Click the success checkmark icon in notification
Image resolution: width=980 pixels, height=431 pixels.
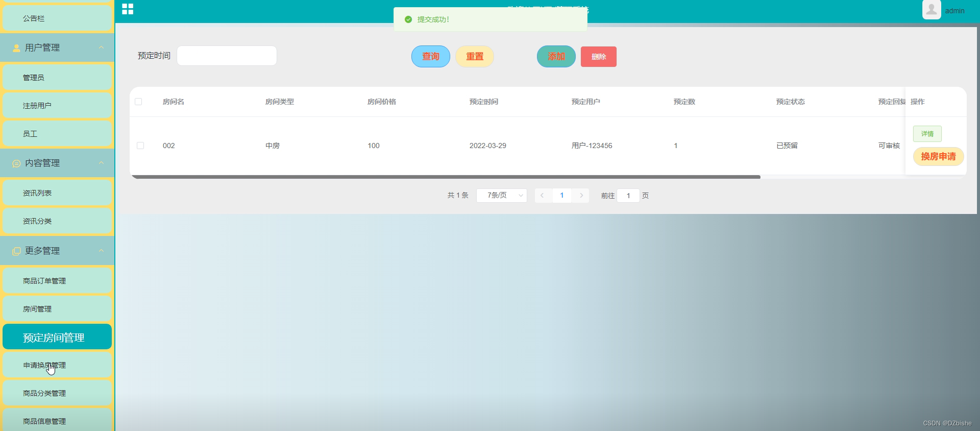pos(408,19)
